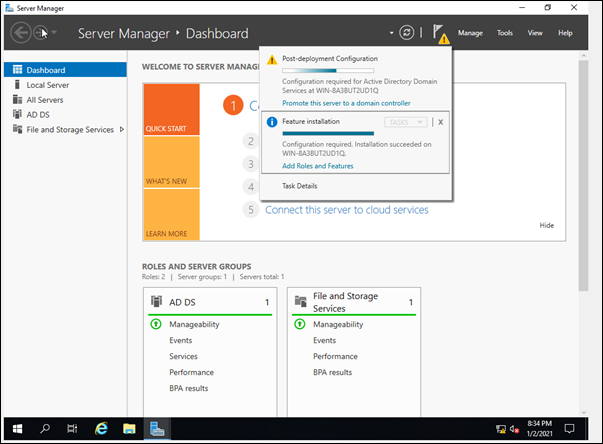Open the View menu
The width and height of the screenshot is (603, 444).
535,33
